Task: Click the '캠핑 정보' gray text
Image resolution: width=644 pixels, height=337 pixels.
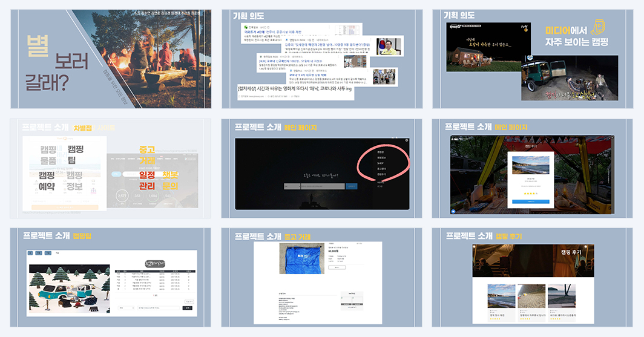Action: (x=74, y=181)
